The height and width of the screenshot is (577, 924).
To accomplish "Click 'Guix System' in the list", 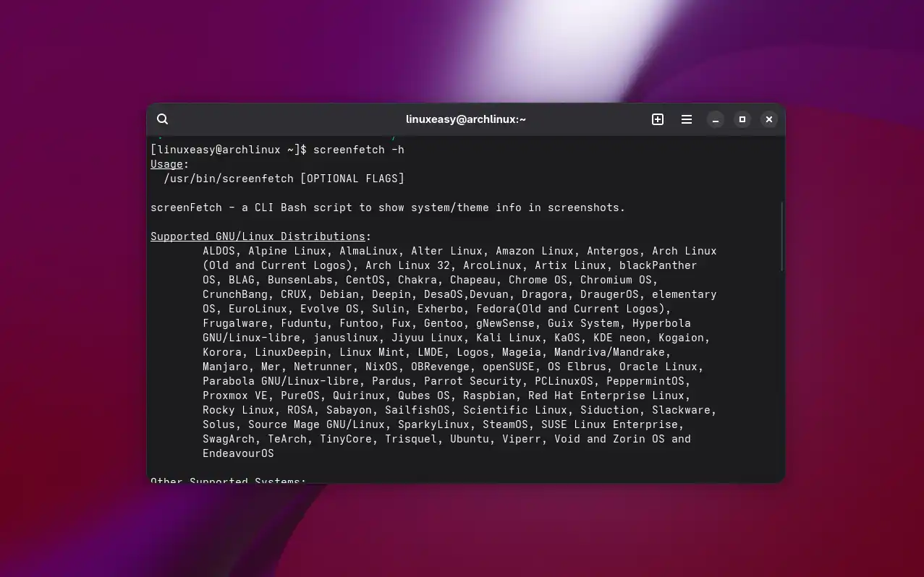I will 583,323.
